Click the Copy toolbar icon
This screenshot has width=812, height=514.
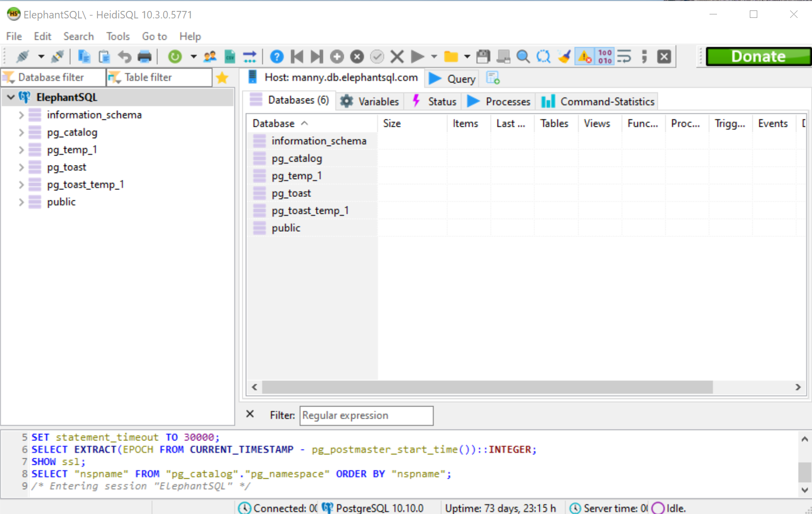[x=84, y=57]
